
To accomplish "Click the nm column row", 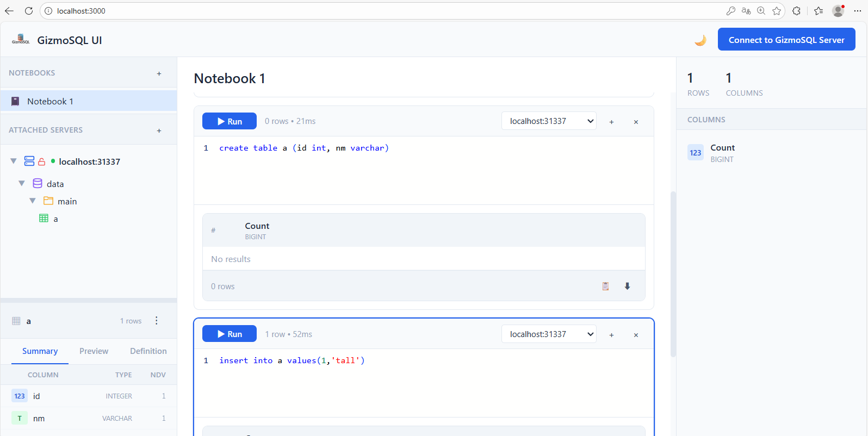I will (89, 418).
